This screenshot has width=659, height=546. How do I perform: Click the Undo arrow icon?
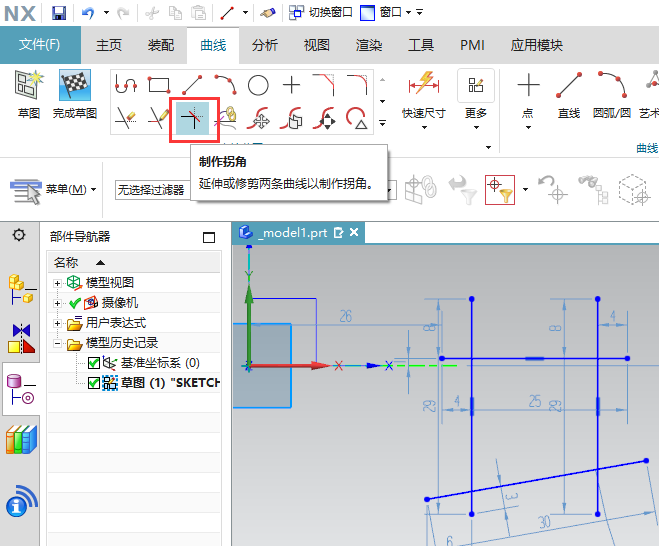tap(88, 13)
